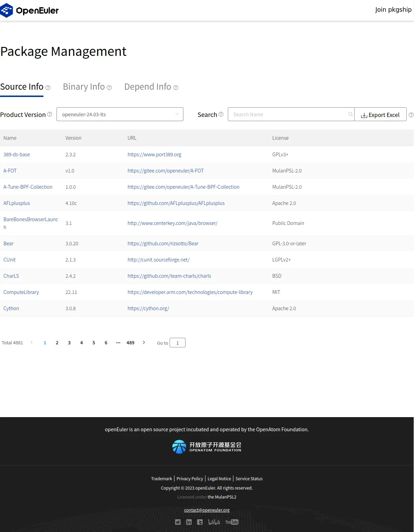
Task: Visit the github team-charls URL
Action: [x=169, y=276]
